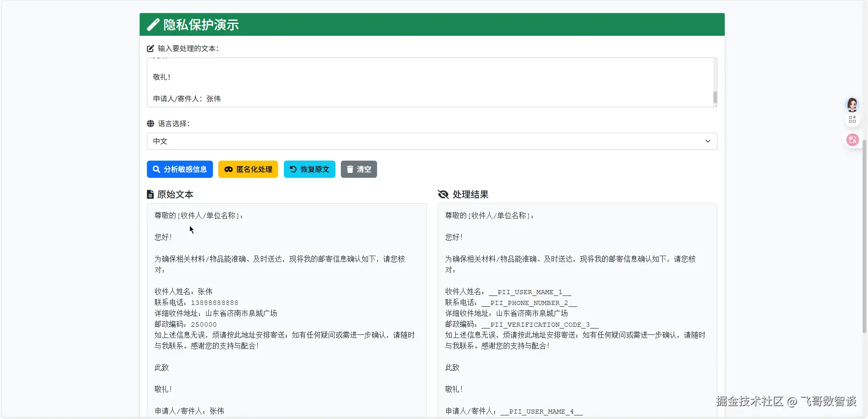Click the document icon beside 原始文本
The image size is (868, 419).
click(150, 195)
